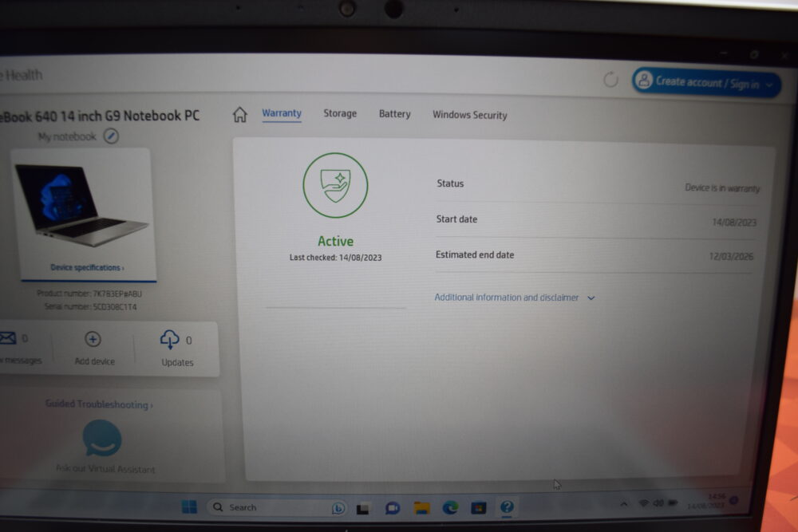This screenshot has height=532, width=798.
Task: Open Task View on the taskbar
Action: [x=363, y=508]
